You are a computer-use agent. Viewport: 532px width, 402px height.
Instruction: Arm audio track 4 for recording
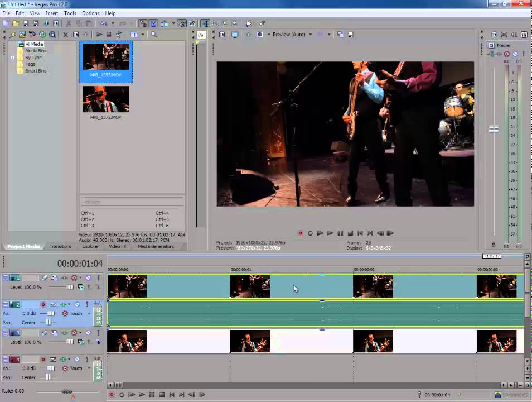click(x=43, y=359)
